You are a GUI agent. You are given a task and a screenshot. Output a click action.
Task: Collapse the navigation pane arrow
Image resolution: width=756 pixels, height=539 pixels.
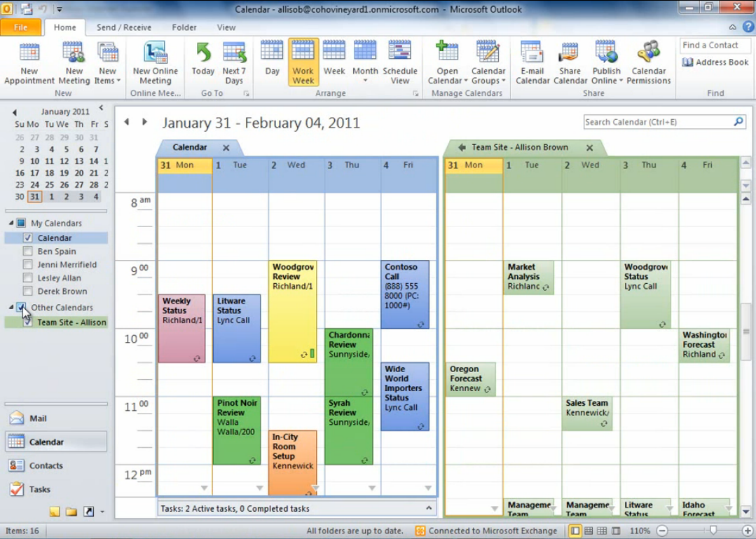coord(102,108)
